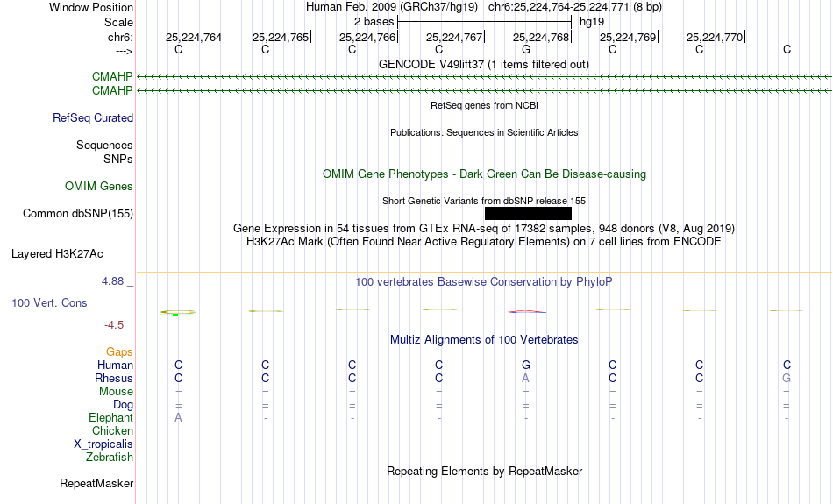Screen dimensions: 833x504
Task: Click the Dog alignment row label
Action: coord(124,405)
